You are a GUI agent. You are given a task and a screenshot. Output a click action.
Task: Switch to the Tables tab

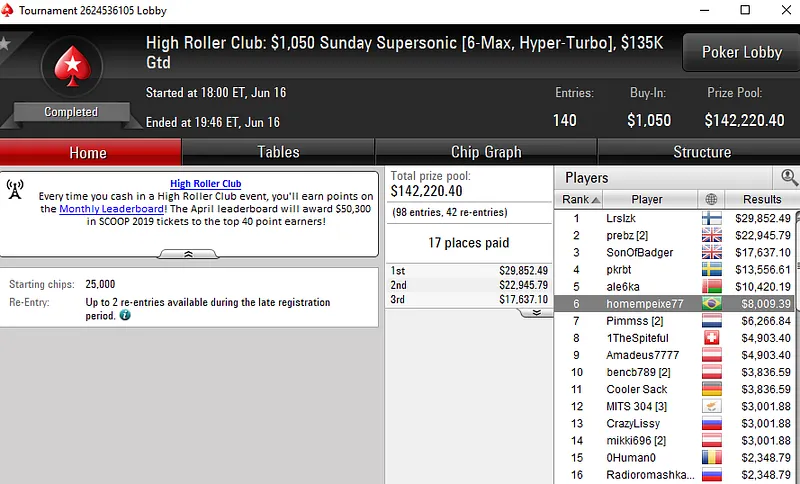(x=278, y=152)
